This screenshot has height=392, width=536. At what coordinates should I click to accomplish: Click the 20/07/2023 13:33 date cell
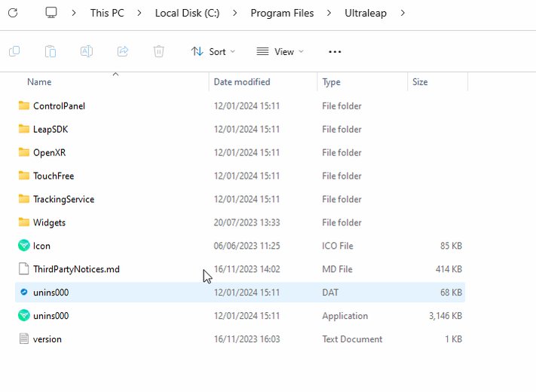click(247, 222)
